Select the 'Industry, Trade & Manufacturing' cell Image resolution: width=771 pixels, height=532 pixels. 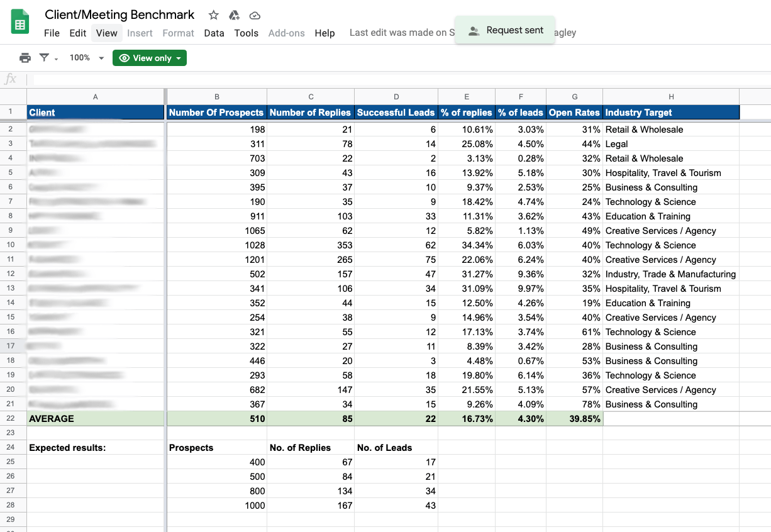671,274
